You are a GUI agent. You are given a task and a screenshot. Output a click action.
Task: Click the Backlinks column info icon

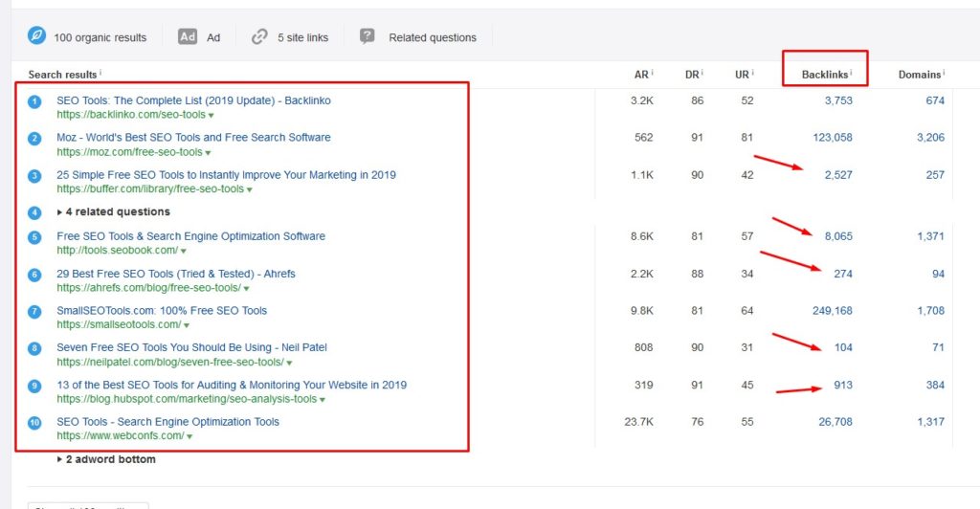tap(851, 73)
